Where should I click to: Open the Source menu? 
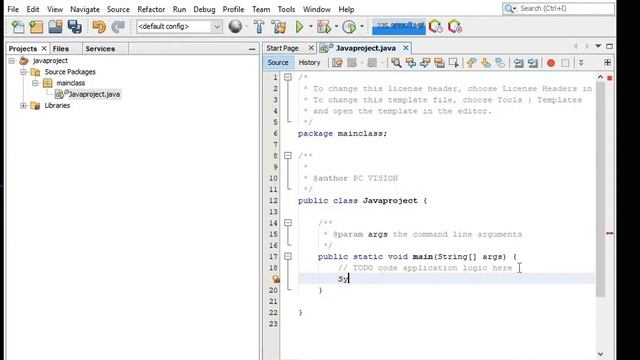click(118, 9)
